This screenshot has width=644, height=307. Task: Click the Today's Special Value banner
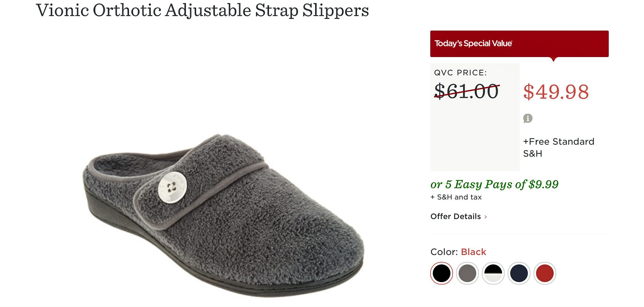[x=519, y=44]
